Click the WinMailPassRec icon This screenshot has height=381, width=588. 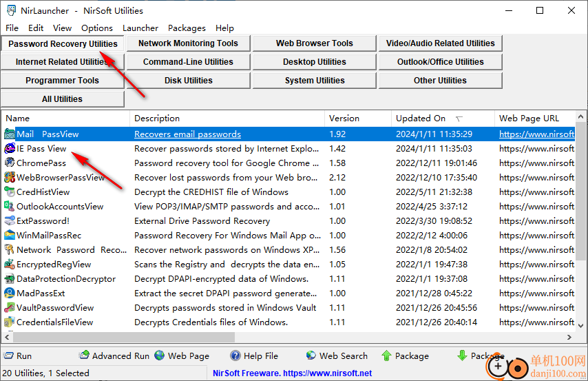click(x=10, y=236)
